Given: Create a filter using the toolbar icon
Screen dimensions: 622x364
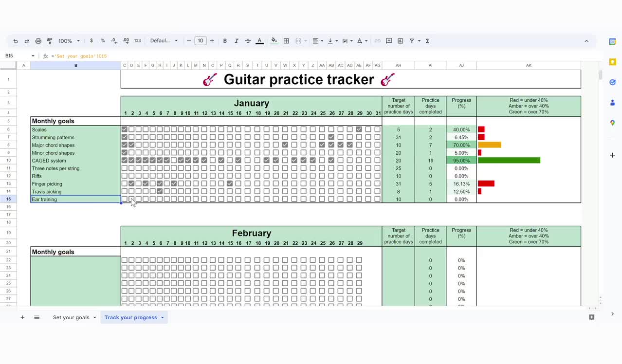Looking at the screenshot, I should click(x=412, y=41).
